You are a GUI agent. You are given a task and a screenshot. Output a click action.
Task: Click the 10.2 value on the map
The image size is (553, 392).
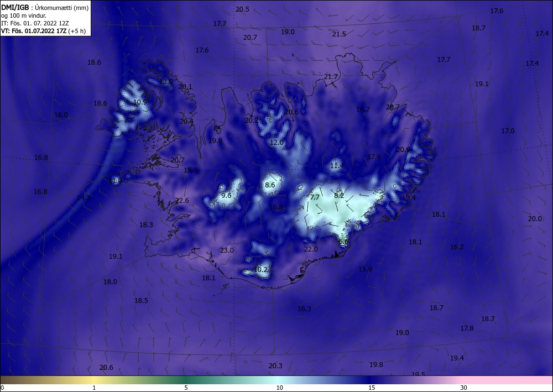click(260, 269)
